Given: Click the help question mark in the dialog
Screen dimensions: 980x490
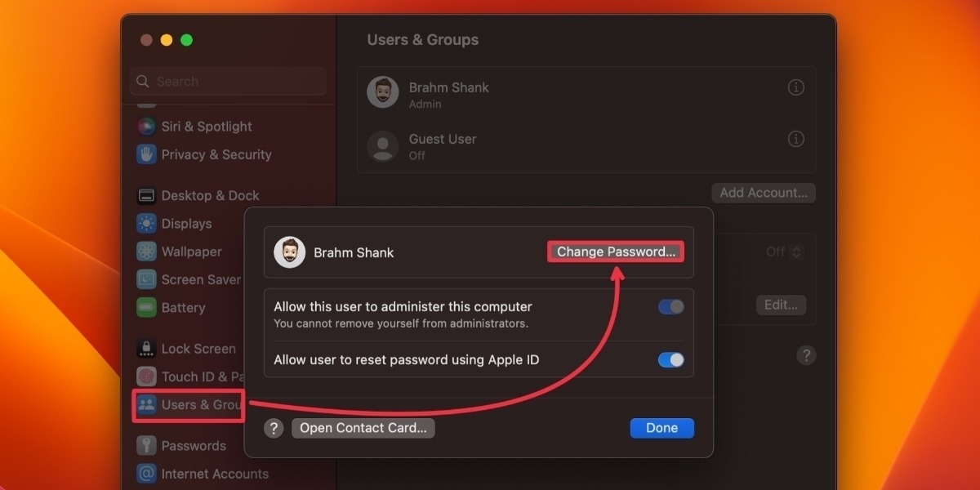Looking at the screenshot, I should [274, 428].
